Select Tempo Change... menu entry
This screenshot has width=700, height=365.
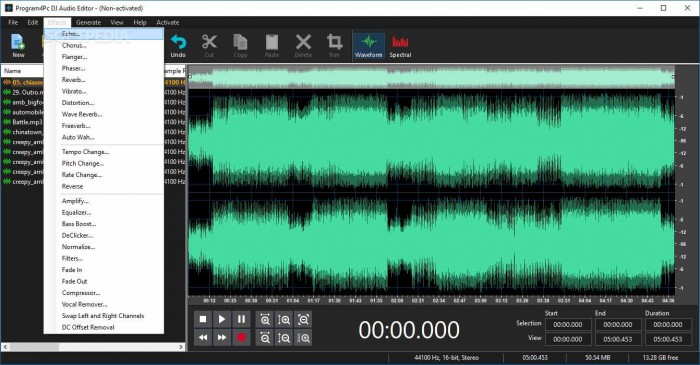[104, 152]
